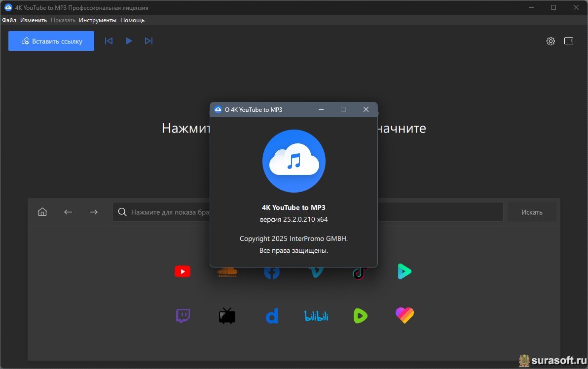Image resolution: width=588 pixels, height=369 pixels.
Task: Click the About dialog title bar app icon
Action: [218, 109]
